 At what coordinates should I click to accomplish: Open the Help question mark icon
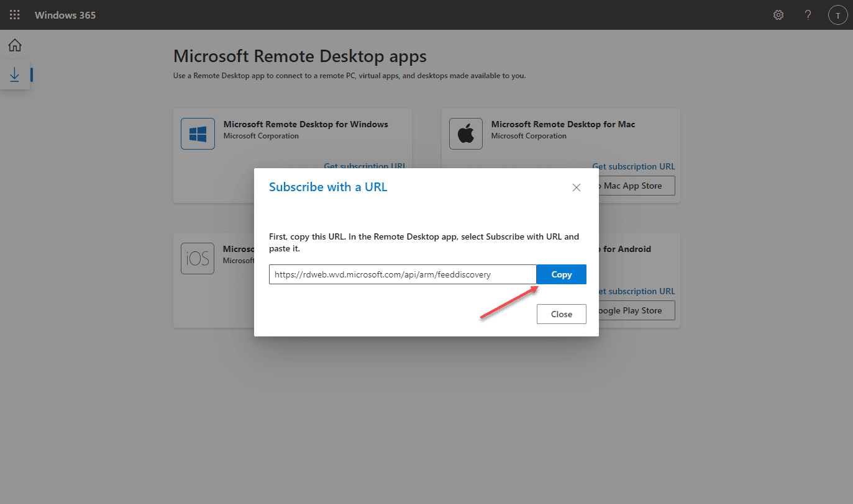(808, 15)
